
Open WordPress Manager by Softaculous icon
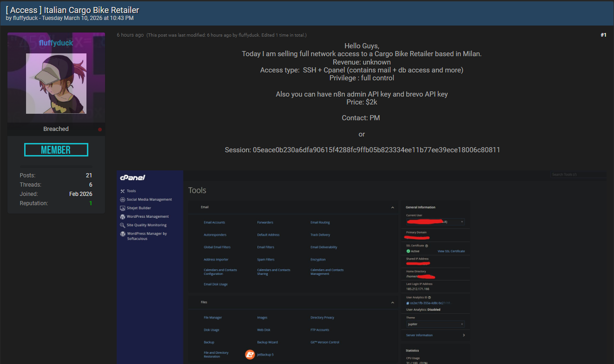pos(122,234)
